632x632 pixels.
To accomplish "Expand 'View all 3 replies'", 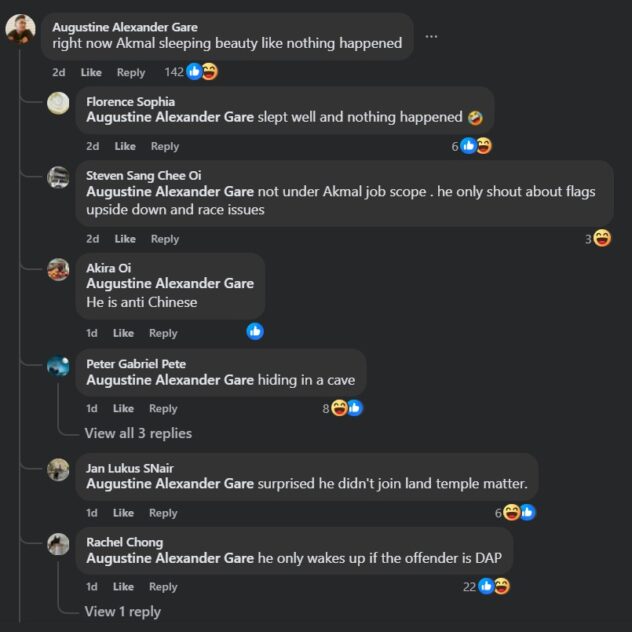I will tap(138, 433).
